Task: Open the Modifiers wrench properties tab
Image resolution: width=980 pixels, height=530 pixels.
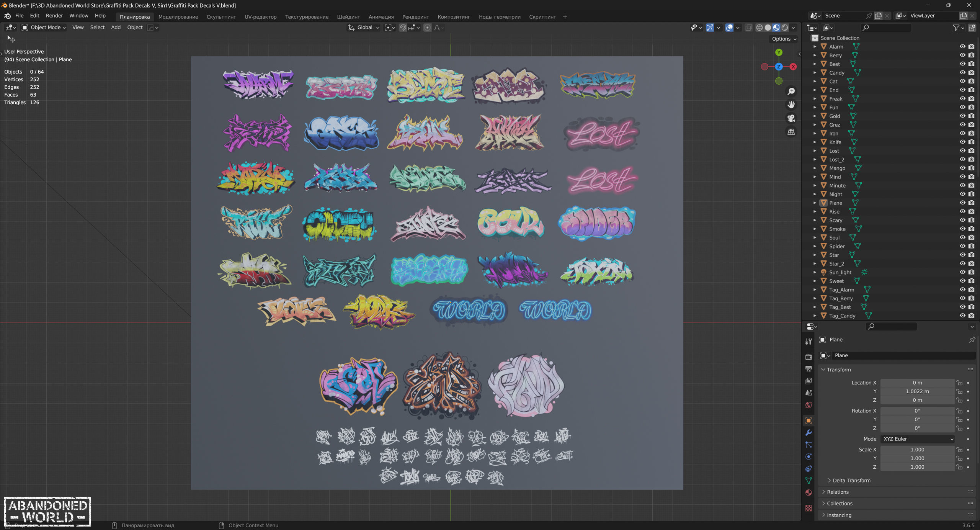Action: (x=808, y=433)
